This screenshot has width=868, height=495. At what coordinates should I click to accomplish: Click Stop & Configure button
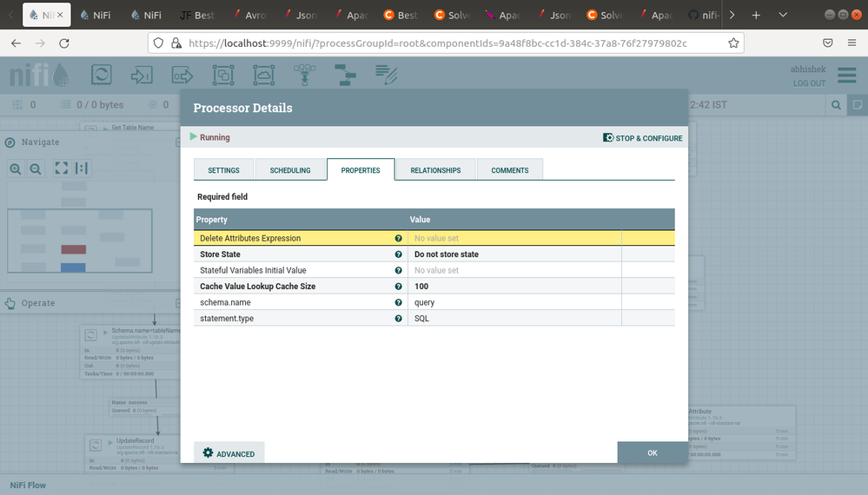tap(643, 138)
